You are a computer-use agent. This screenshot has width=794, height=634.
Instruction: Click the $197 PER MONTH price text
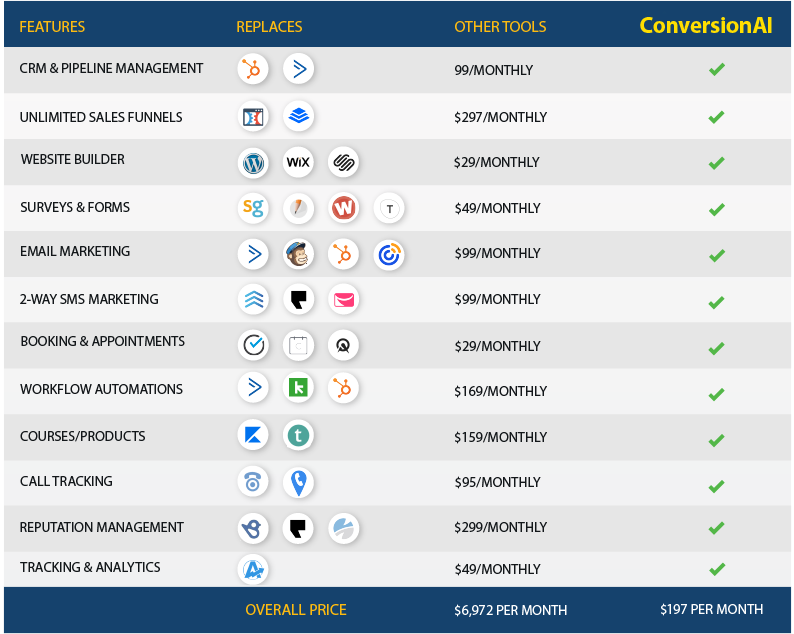point(711,609)
